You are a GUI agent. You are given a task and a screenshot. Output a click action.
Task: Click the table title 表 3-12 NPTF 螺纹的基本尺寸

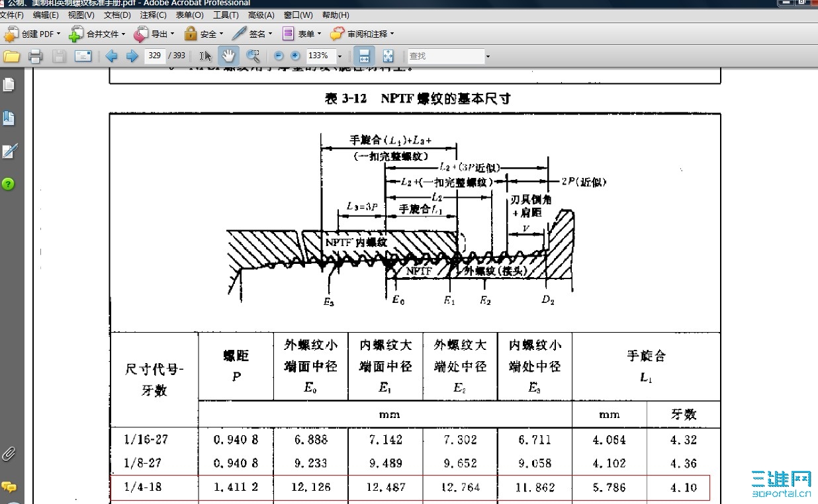coord(417,99)
